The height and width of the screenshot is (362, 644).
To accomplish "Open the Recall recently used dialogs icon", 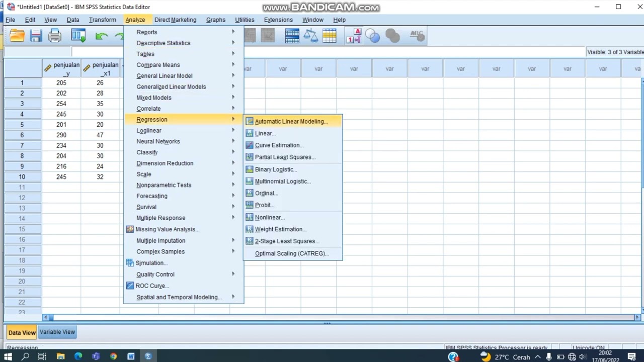I will click(x=78, y=36).
